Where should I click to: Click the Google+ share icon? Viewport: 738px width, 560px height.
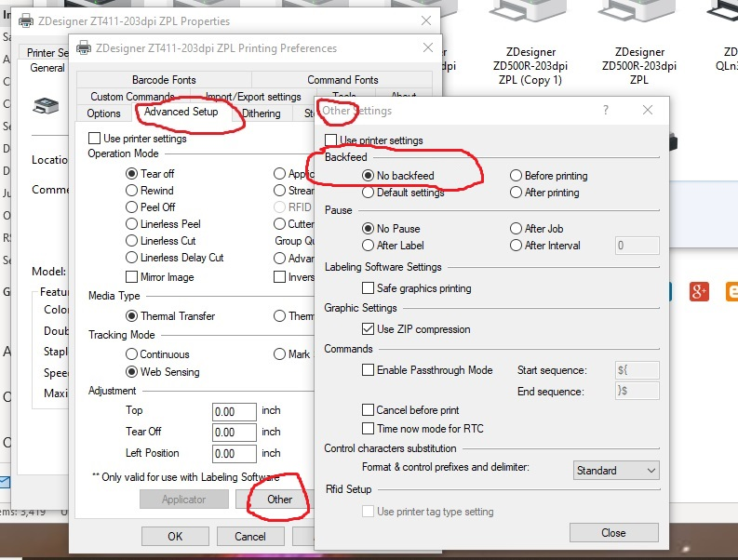click(x=699, y=292)
